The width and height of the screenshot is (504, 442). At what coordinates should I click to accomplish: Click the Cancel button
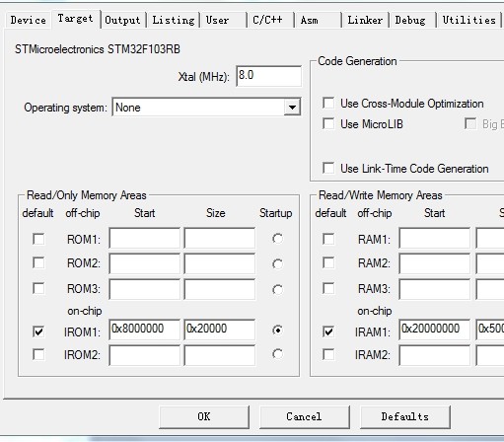pyautogui.click(x=305, y=417)
